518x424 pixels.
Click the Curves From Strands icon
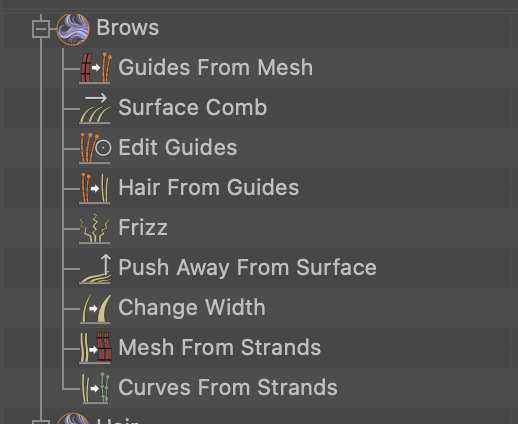tap(96, 388)
